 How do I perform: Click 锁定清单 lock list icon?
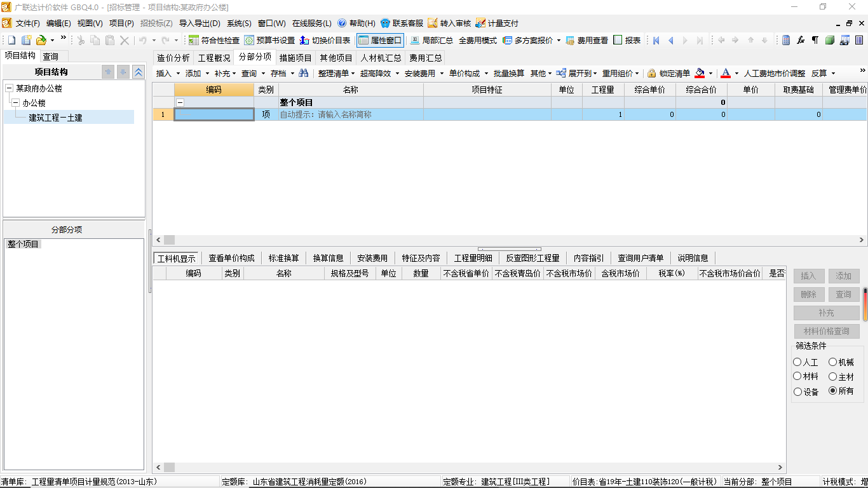(651, 73)
